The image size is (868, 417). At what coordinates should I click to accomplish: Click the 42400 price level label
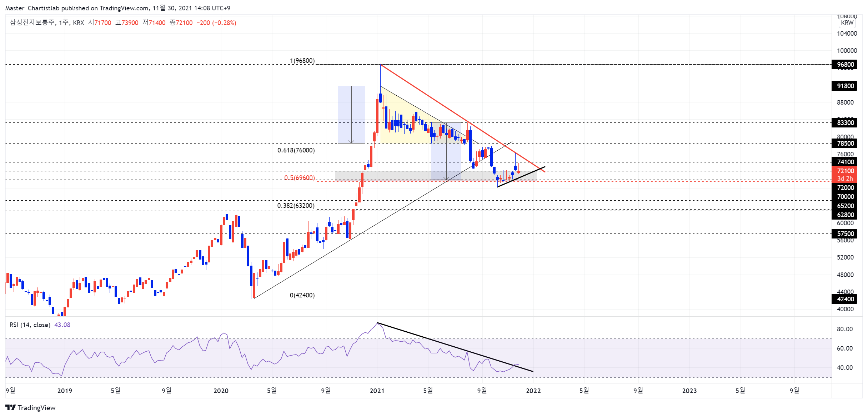844,299
